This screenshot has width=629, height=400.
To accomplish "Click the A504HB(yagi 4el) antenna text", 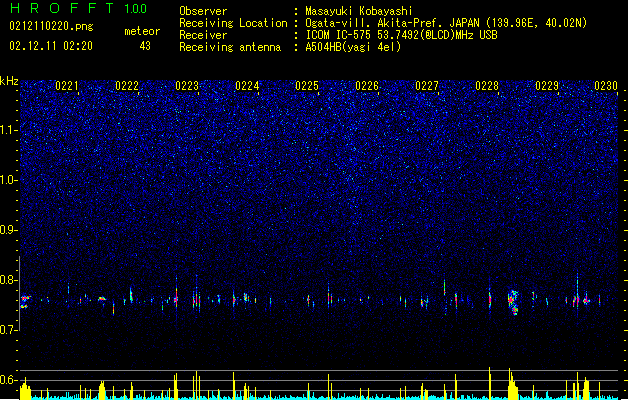I will point(353,47).
